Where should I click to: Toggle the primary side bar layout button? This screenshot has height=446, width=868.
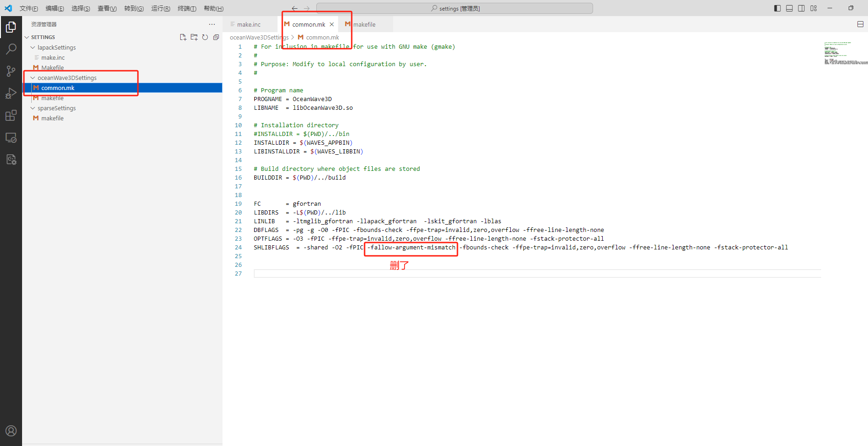pos(777,8)
